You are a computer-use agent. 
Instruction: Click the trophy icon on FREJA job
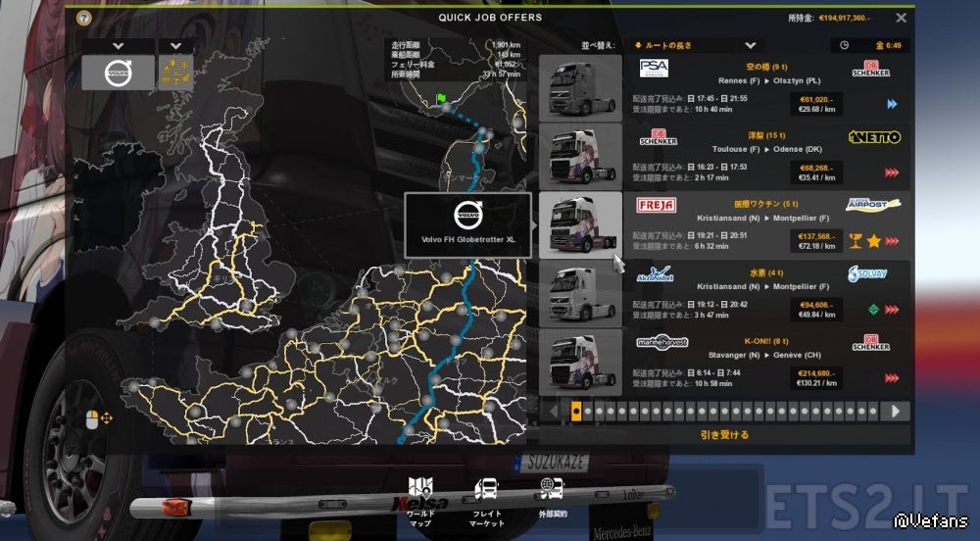856,240
